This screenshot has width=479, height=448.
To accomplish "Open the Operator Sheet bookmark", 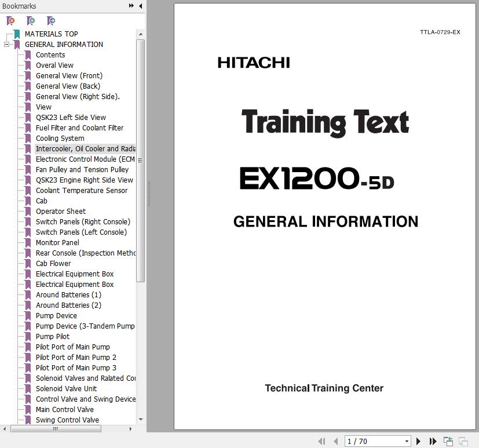I will click(x=61, y=211).
